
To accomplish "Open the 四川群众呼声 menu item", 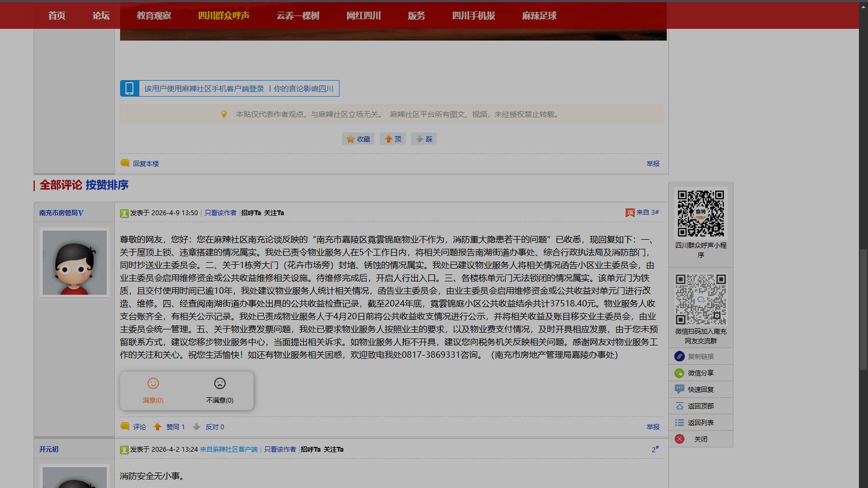I will [x=225, y=15].
